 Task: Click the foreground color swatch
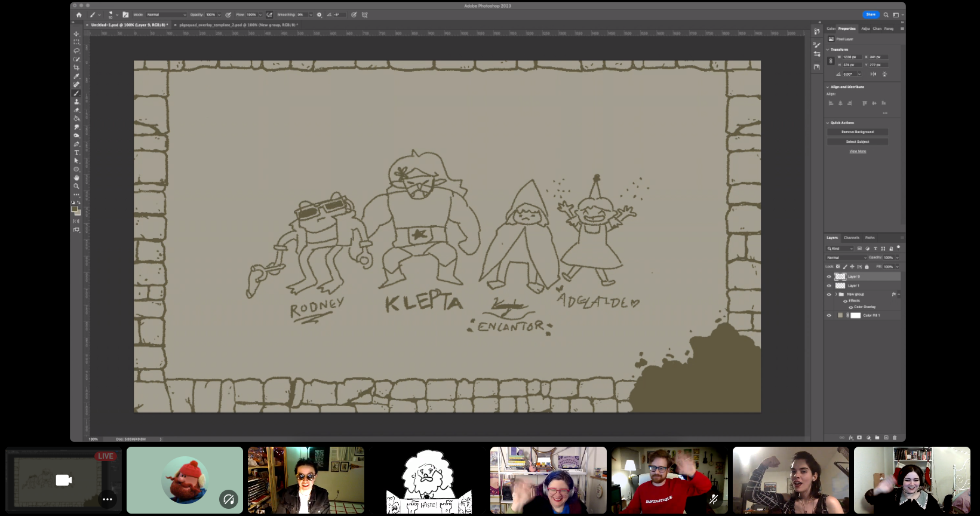[x=75, y=209]
